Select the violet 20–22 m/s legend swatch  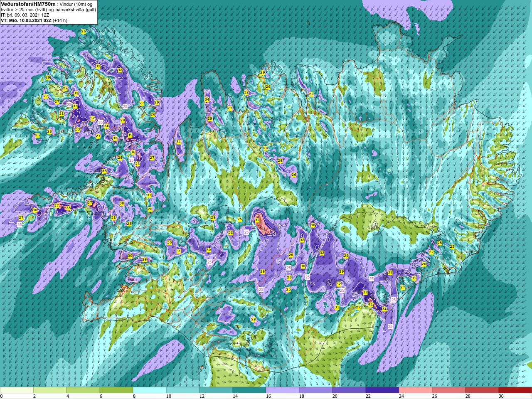(x=349, y=390)
